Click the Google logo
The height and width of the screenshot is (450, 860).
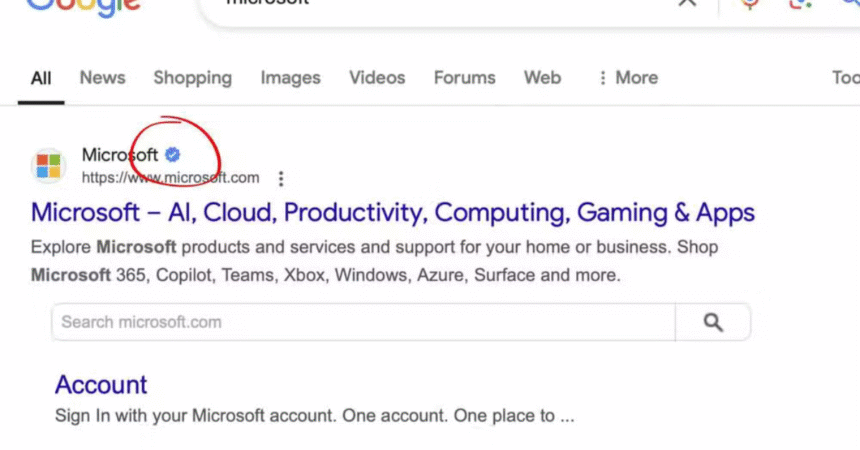[x=83, y=7]
